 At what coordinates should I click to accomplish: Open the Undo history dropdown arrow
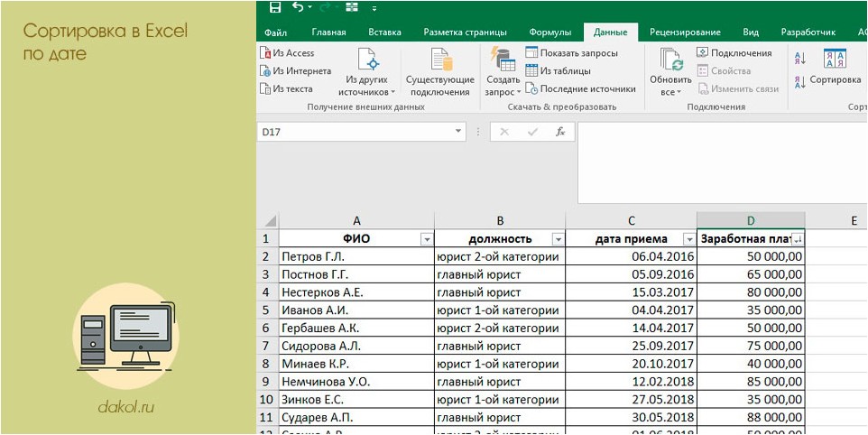[310, 8]
